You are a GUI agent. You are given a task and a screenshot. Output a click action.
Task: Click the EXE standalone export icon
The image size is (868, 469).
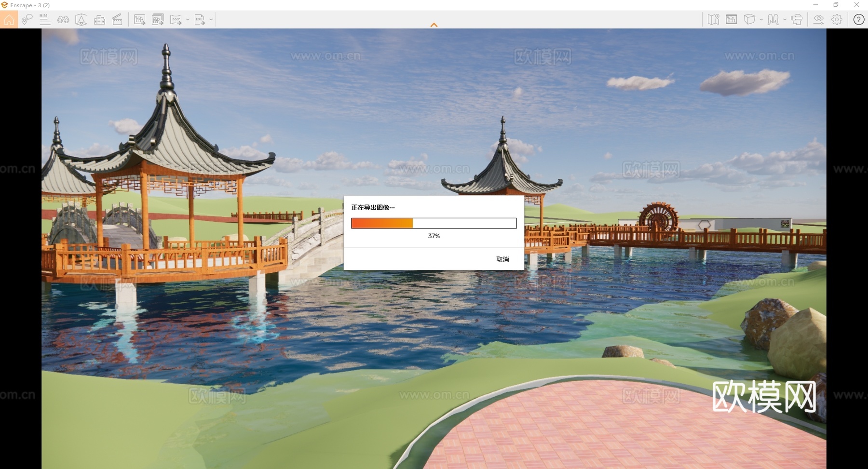click(x=200, y=20)
